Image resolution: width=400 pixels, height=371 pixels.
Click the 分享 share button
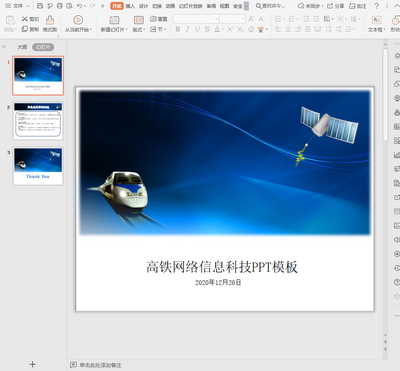tap(336, 6)
